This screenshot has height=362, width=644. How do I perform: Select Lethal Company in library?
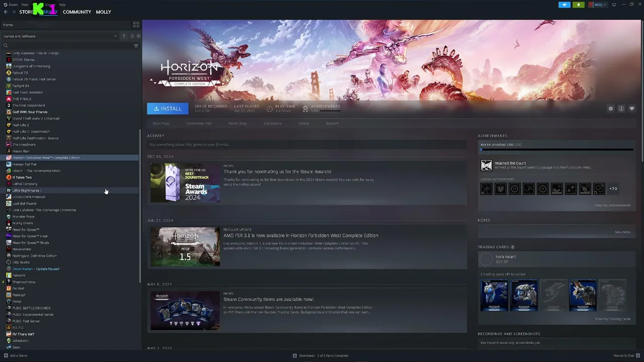(25, 184)
